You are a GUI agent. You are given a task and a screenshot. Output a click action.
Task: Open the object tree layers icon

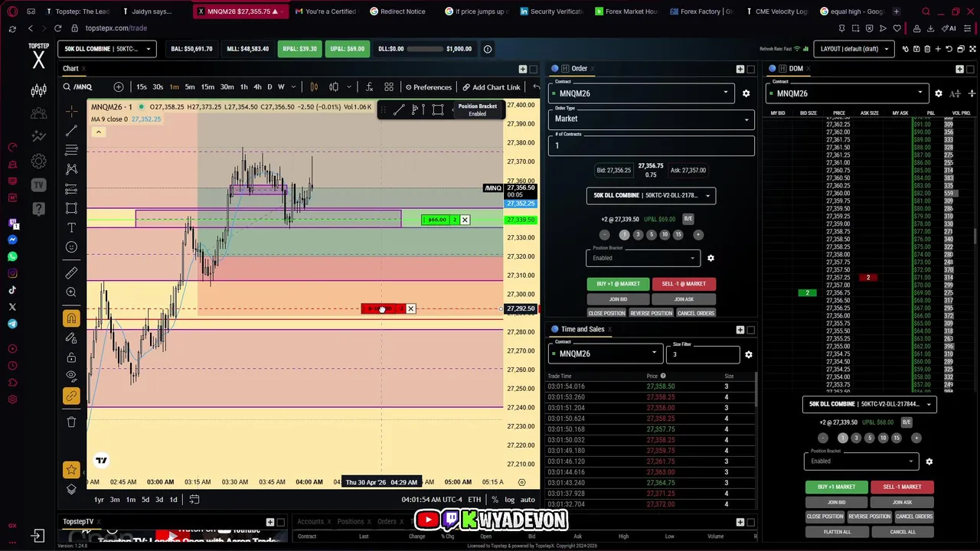click(71, 489)
